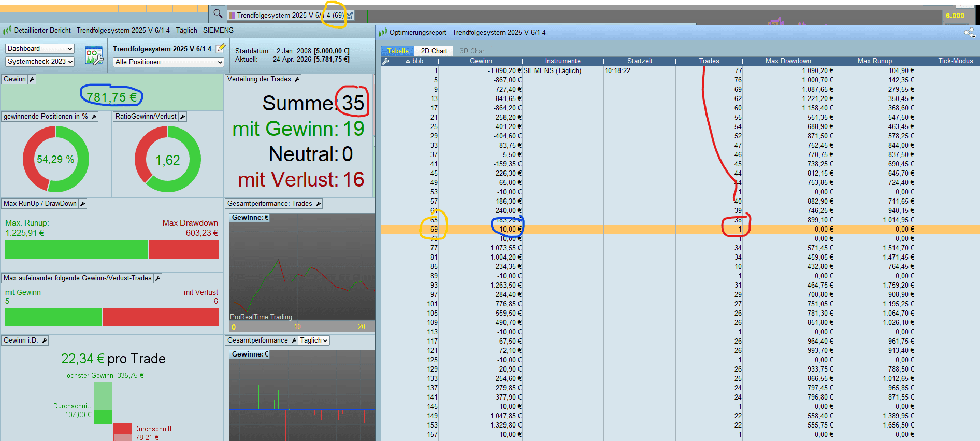Switch to the 2D Chart tab
The height and width of the screenshot is (441, 980).
[434, 51]
